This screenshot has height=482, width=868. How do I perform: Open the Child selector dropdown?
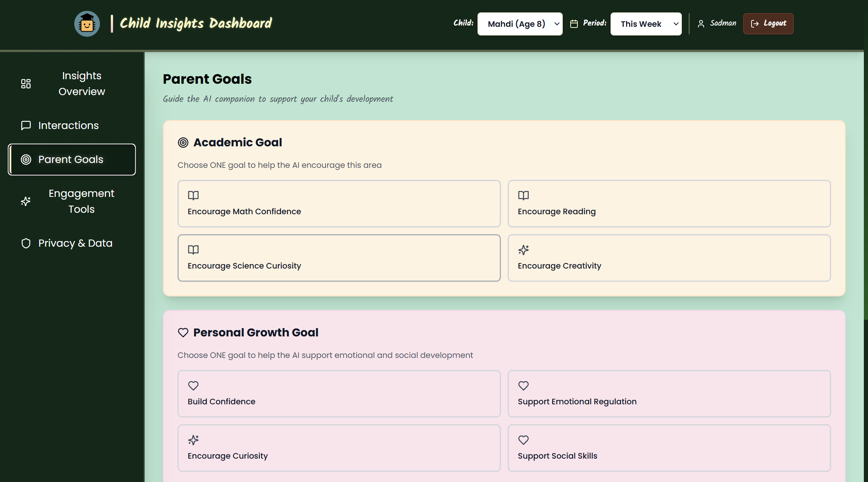coord(520,24)
